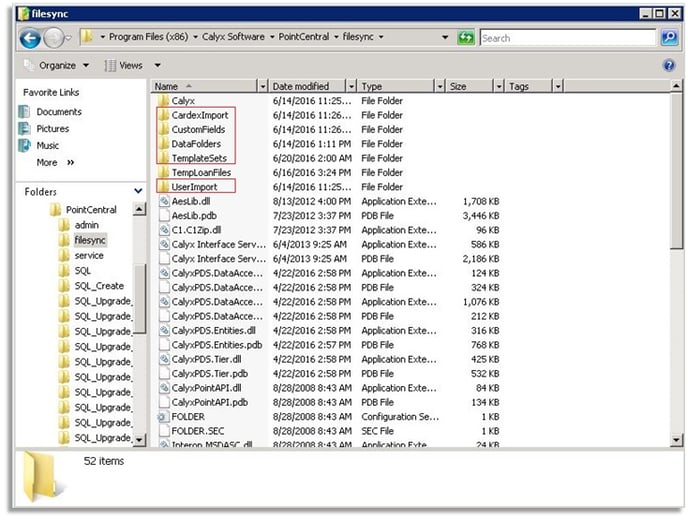
Task: Select the CalyxPDS.Entities.dll file icon
Action: pyautogui.click(x=164, y=330)
